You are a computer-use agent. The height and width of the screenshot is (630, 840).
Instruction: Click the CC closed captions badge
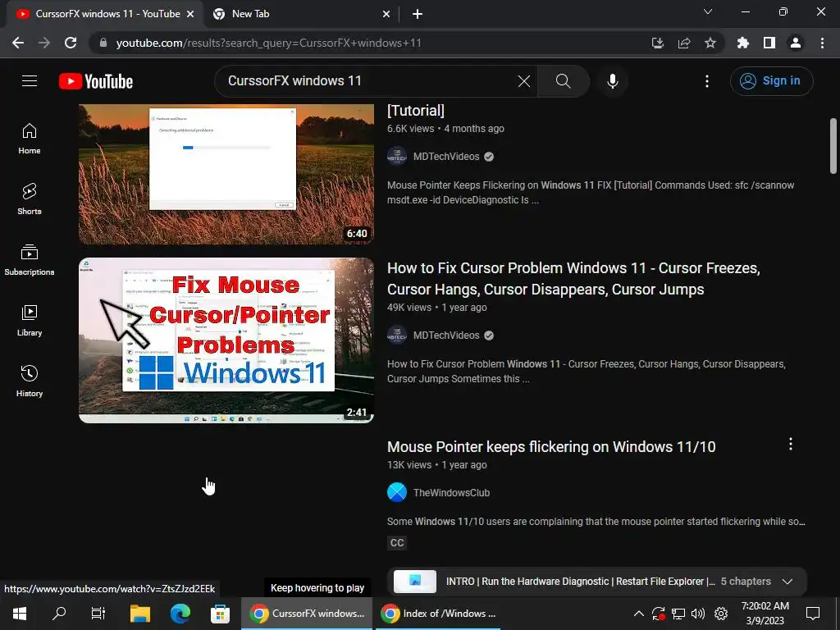[x=397, y=543]
